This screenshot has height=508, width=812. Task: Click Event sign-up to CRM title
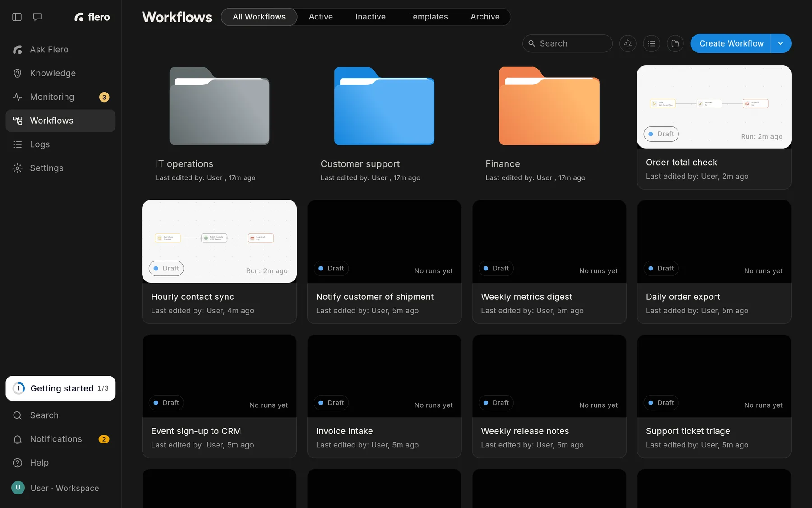tap(196, 431)
